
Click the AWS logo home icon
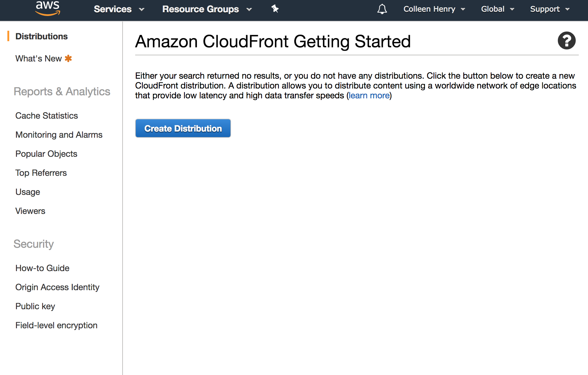pos(48,8)
